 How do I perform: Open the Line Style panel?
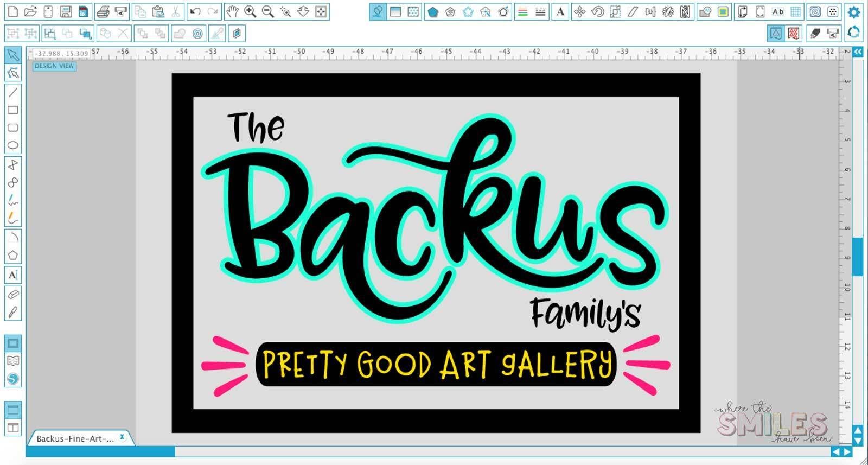click(x=540, y=11)
